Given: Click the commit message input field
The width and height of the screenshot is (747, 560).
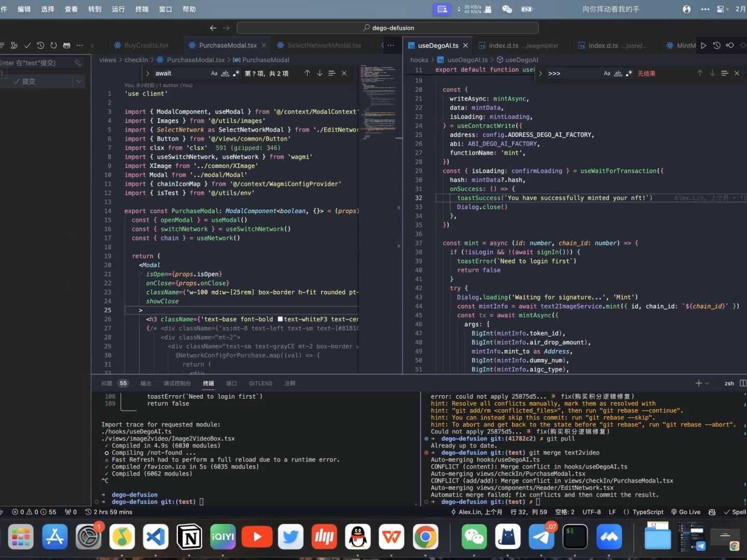Looking at the screenshot, I should tap(34, 63).
